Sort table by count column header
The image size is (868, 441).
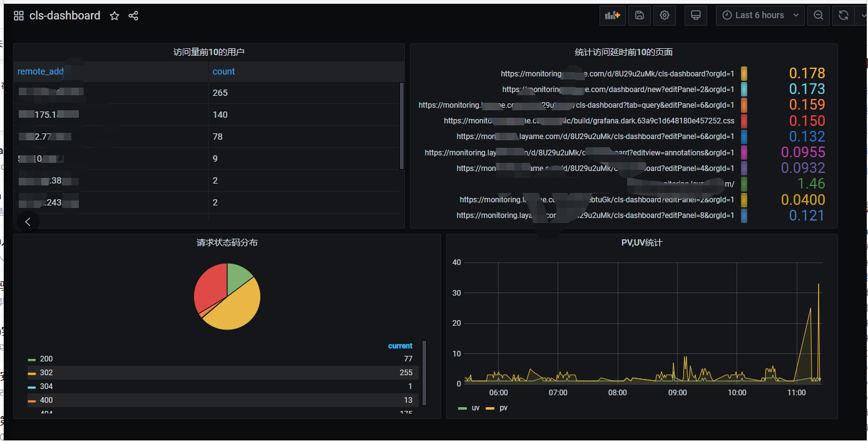tap(223, 71)
